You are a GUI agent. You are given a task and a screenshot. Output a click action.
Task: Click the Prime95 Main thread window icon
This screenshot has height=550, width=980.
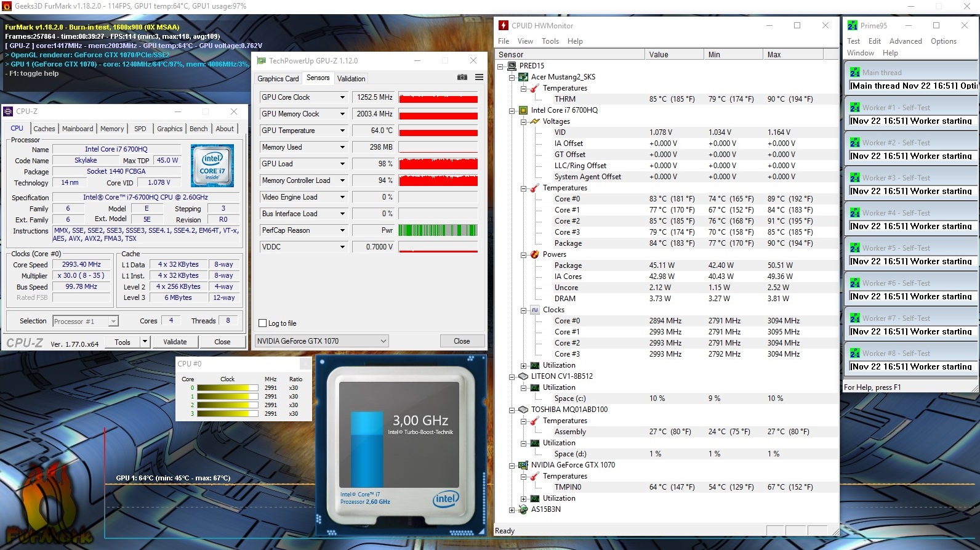(x=854, y=73)
